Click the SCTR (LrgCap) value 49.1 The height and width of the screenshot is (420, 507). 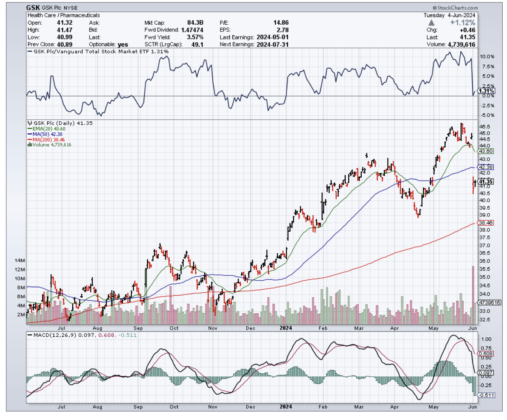[x=197, y=45]
